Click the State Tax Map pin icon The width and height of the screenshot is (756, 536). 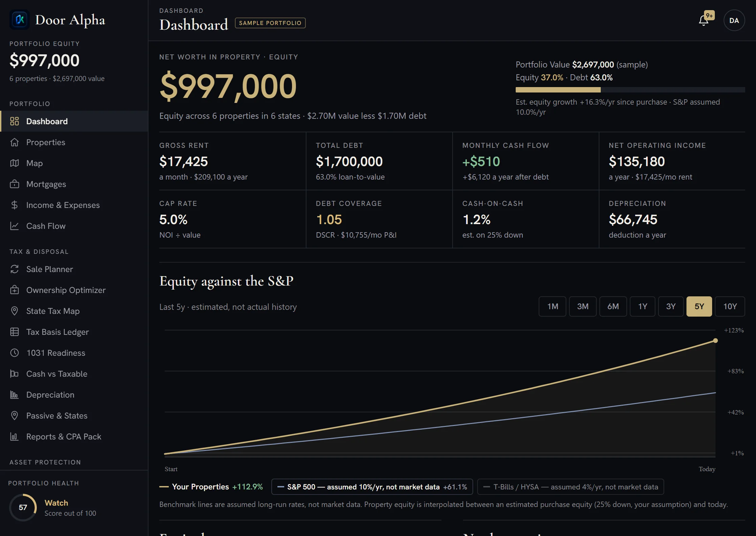point(15,311)
